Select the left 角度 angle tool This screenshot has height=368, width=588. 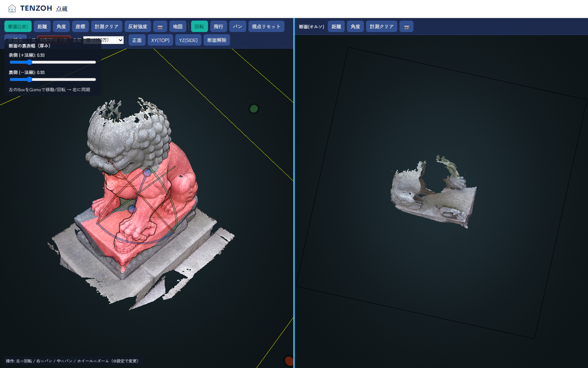pos(61,26)
